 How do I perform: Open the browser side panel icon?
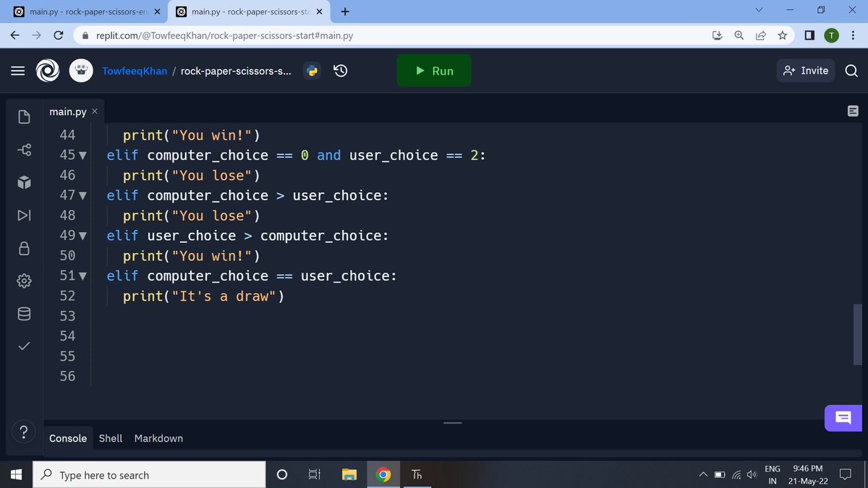tap(809, 35)
